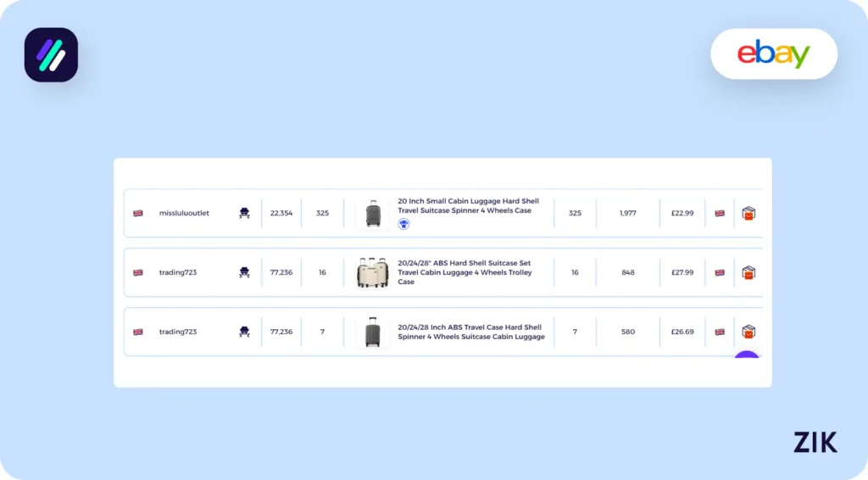Click the beige suitcase set thumbnail
868x480 pixels.
(372, 272)
